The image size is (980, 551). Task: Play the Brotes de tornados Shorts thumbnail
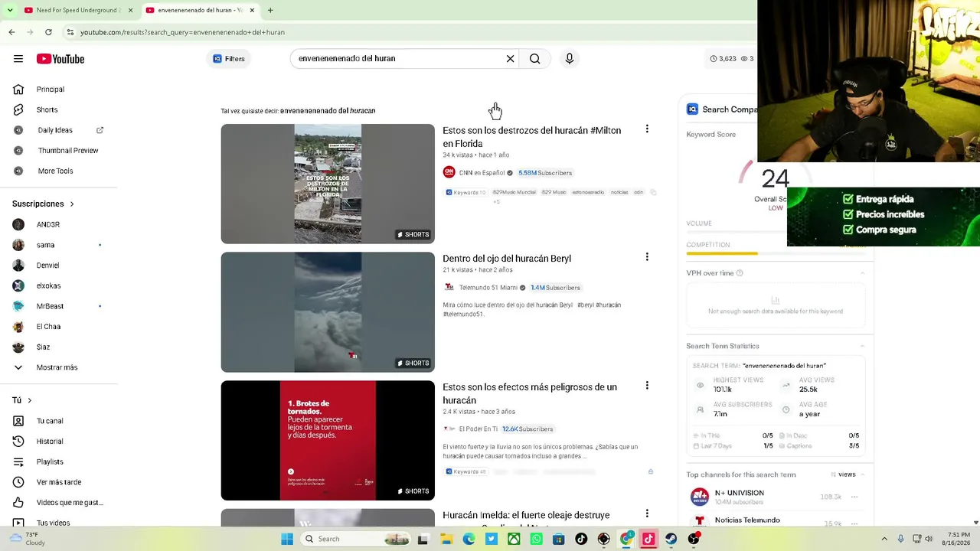pyautogui.click(x=328, y=441)
